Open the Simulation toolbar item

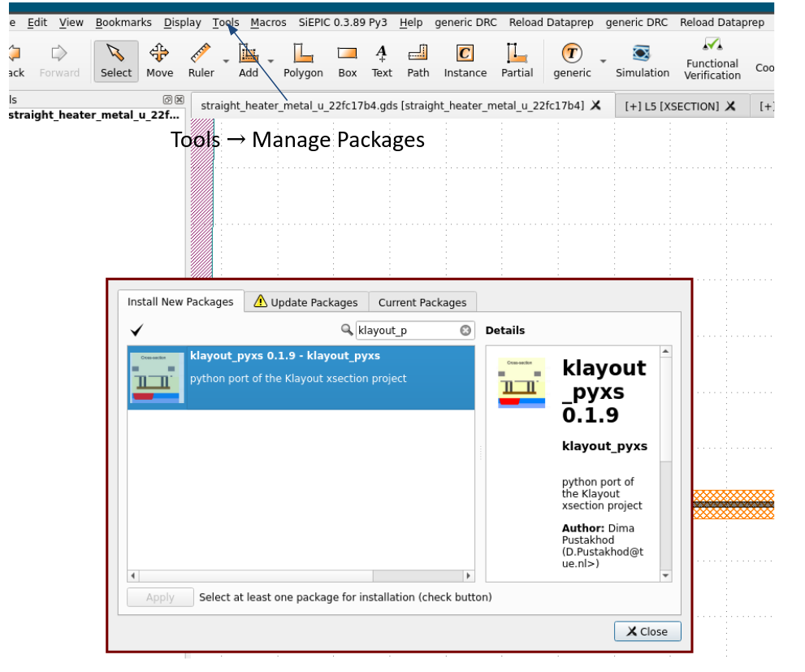coord(642,61)
